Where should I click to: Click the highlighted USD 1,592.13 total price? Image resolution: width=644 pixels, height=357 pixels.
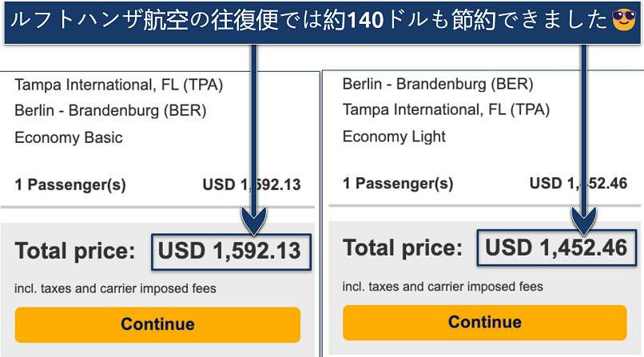pyautogui.click(x=229, y=252)
